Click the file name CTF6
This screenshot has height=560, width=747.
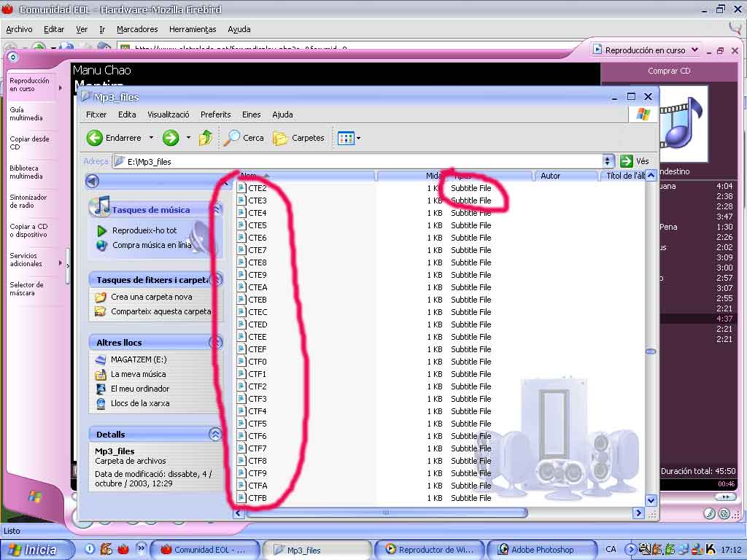point(258,436)
